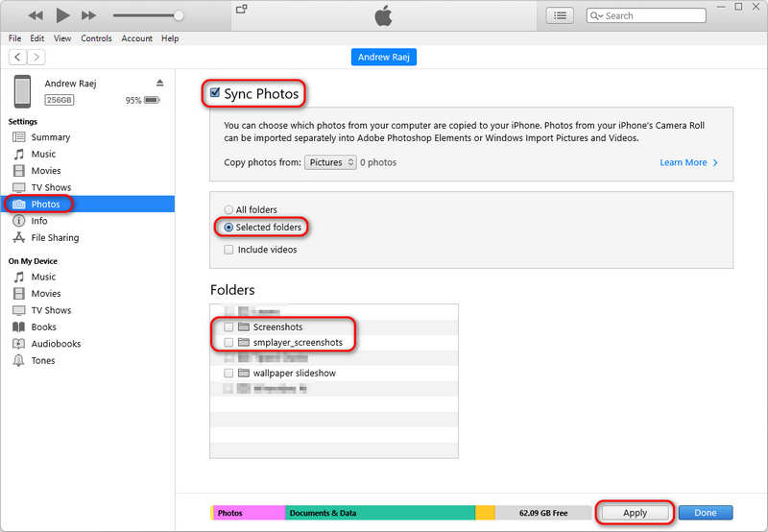Open Info in the sidebar
This screenshot has width=768, height=532.
(x=39, y=221)
